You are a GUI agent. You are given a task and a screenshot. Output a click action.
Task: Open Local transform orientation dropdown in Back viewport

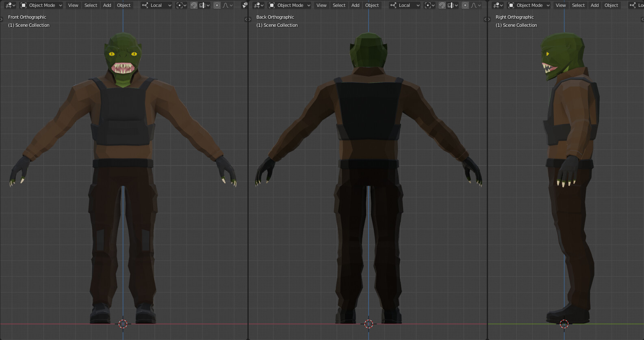405,5
